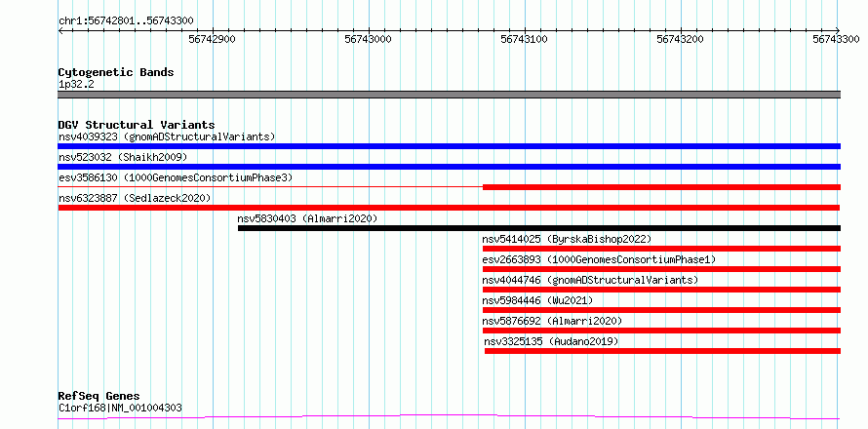This screenshot has width=868, height=429.
Task: Click the nsv5876692 (Almarri2020) label
Action: pyautogui.click(x=552, y=321)
